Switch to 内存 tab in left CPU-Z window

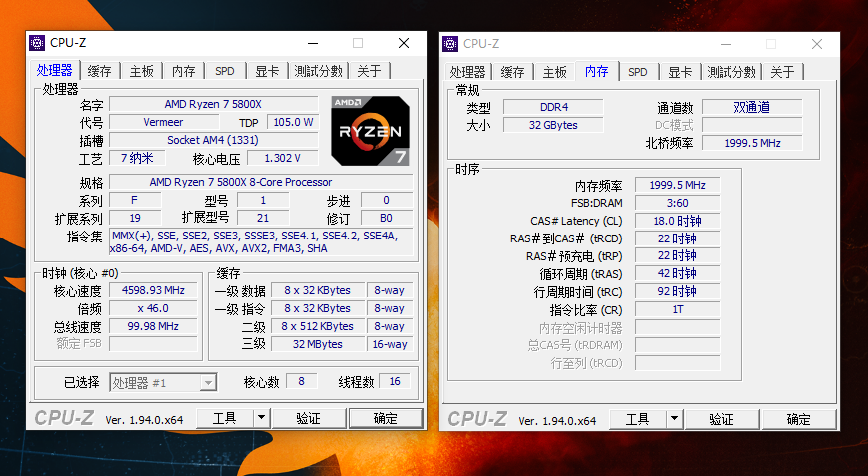click(183, 71)
